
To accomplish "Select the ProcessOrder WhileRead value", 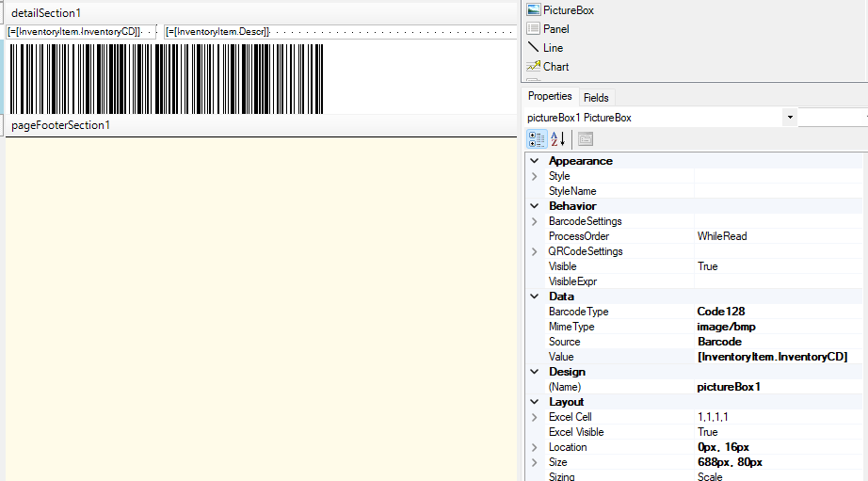I will (x=778, y=236).
